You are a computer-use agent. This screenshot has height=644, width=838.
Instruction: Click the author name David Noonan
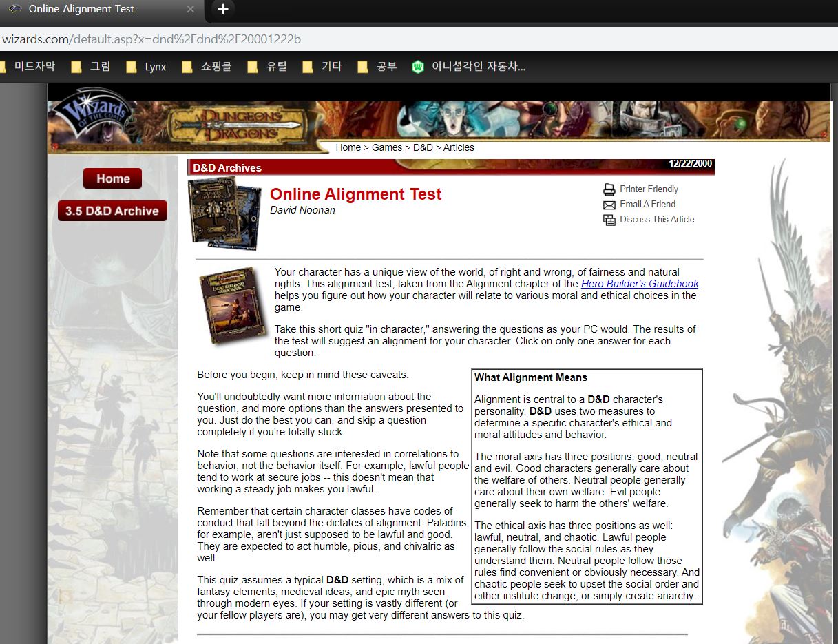(302, 210)
